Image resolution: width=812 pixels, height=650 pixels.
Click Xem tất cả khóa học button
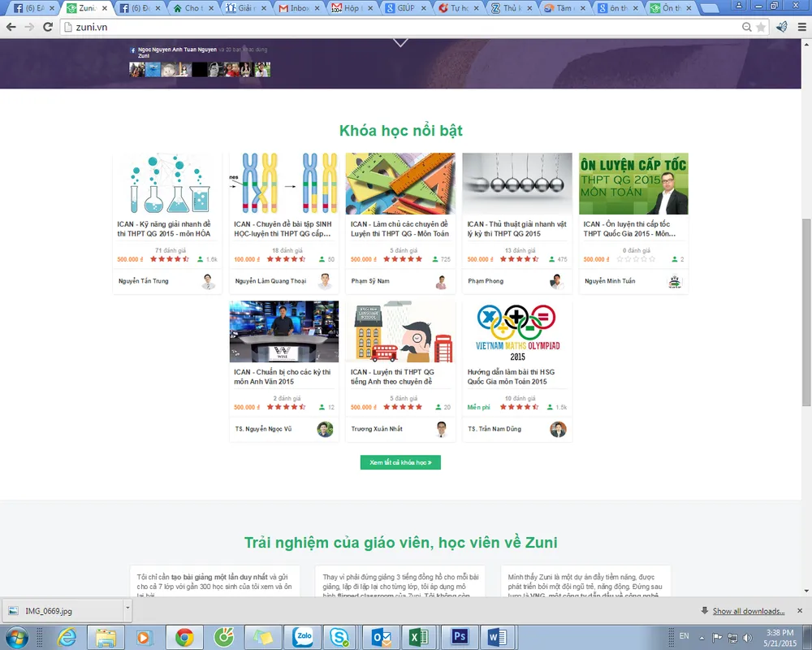tap(400, 462)
